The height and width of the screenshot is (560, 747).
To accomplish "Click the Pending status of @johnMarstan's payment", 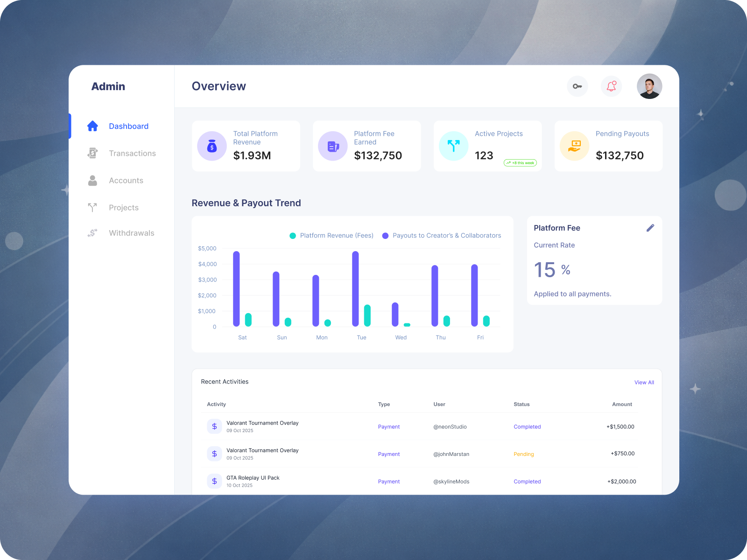I will [524, 454].
